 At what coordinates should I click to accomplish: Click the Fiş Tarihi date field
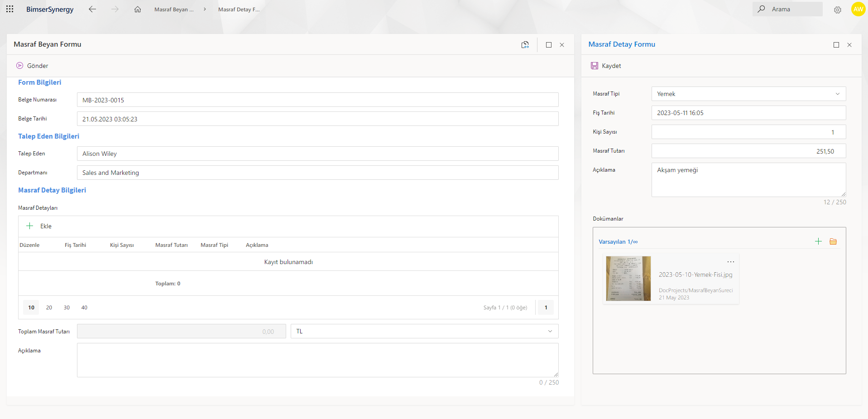tap(748, 113)
